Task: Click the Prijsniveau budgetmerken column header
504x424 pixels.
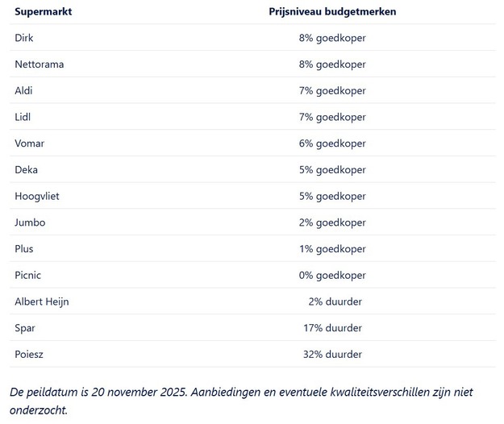Action: tap(332, 11)
